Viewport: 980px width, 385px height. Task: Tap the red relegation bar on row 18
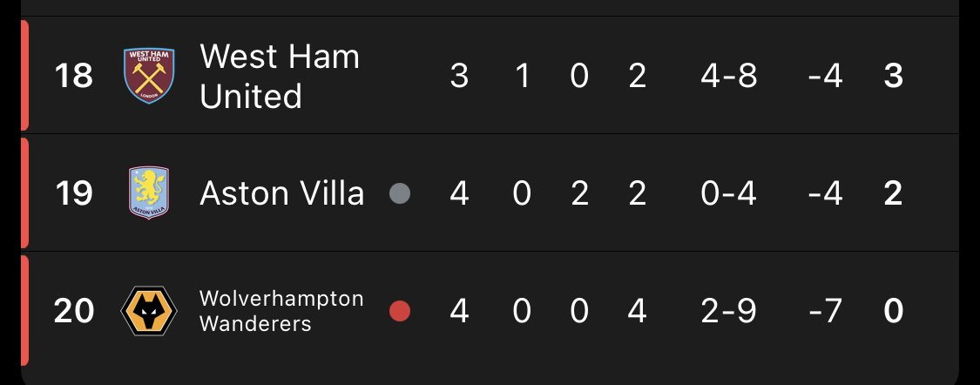pos(24,75)
